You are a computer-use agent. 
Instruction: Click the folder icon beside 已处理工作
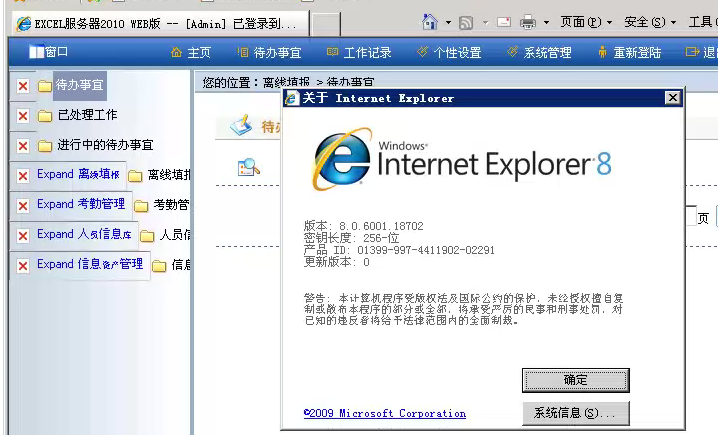pyautogui.click(x=45, y=116)
